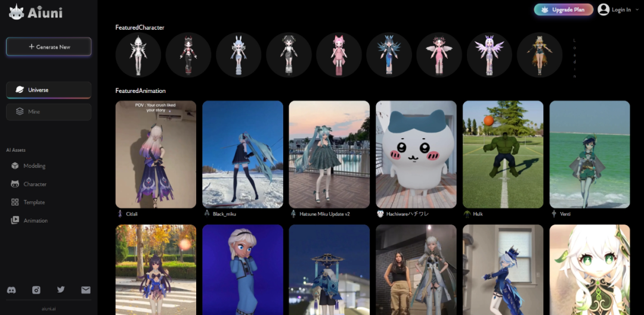Click the email envelope icon

click(x=85, y=290)
